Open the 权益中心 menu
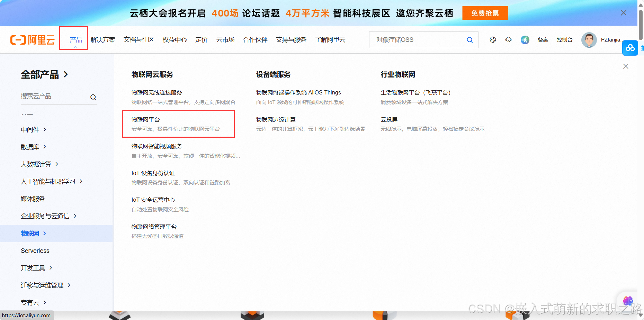 tap(175, 40)
